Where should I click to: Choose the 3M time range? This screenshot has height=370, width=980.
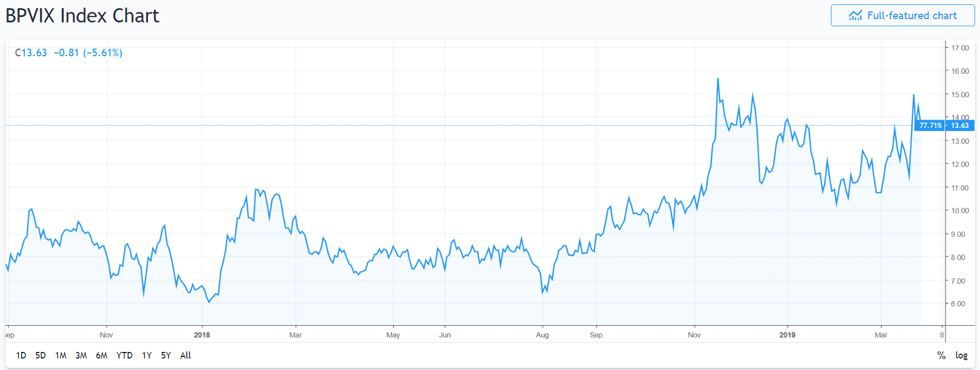(x=81, y=355)
